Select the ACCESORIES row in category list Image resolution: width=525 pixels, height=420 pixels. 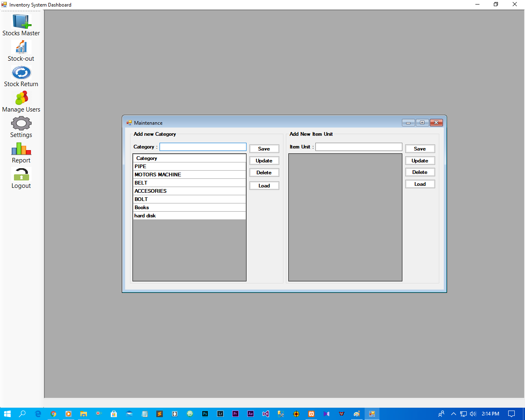pos(189,191)
